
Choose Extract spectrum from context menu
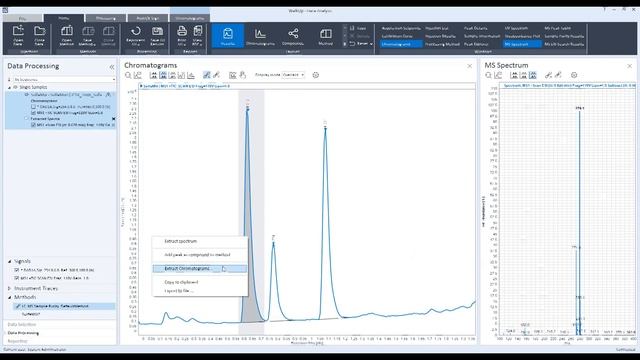[180, 241]
